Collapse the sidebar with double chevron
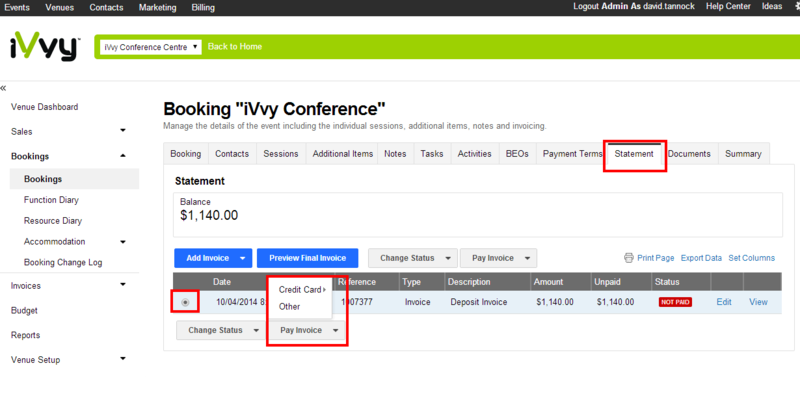 tap(4, 88)
